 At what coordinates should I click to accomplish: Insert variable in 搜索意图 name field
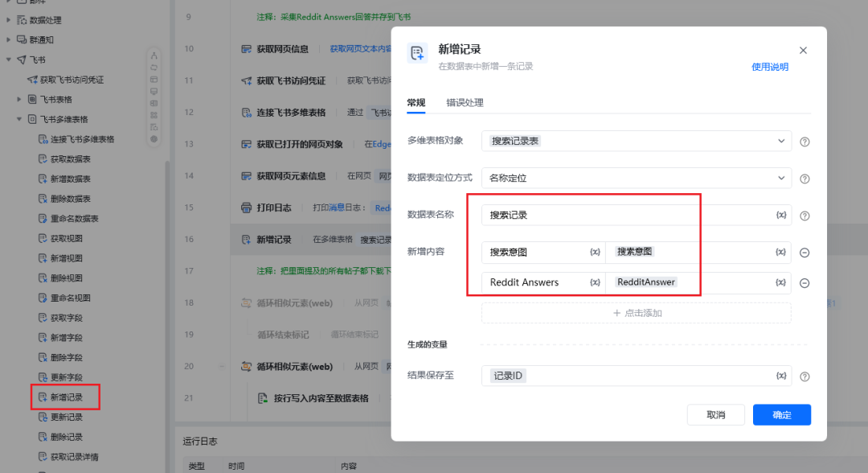[x=595, y=252]
